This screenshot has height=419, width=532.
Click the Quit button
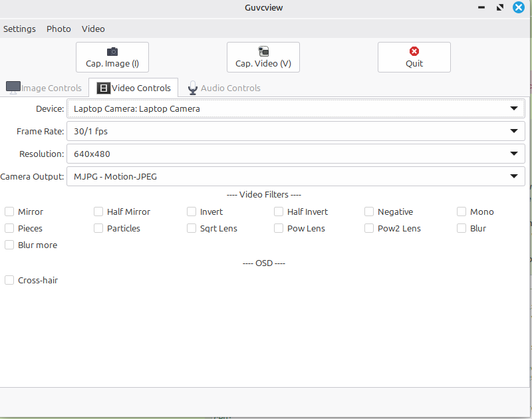point(414,57)
